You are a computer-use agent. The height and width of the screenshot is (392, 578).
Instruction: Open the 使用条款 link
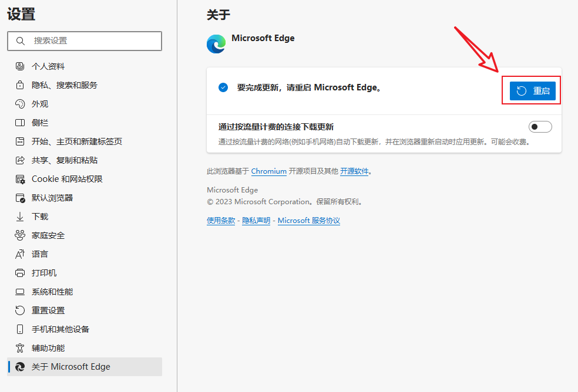(221, 221)
